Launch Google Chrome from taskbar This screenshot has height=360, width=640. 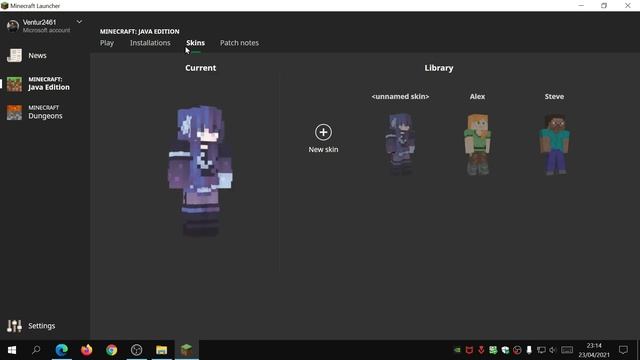pos(111,350)
